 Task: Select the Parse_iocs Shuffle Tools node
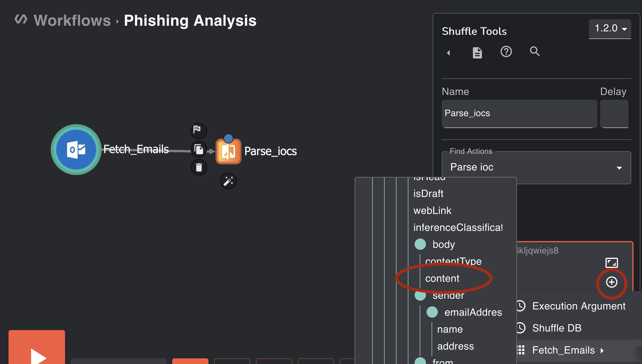click(x=229, y=151)
